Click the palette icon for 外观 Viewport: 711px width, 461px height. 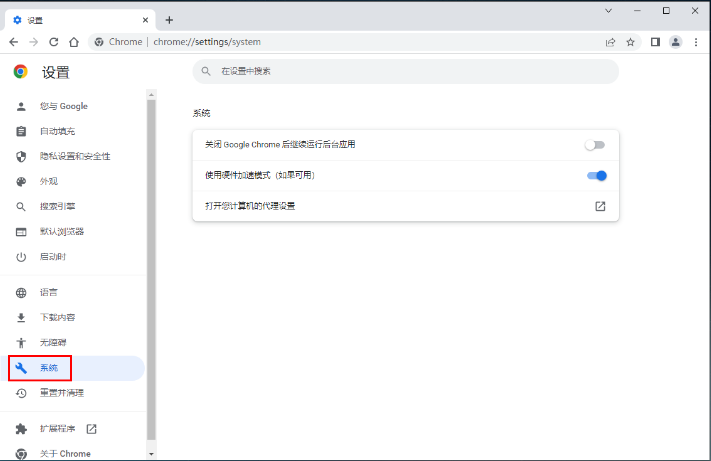[x=21, y=182]
